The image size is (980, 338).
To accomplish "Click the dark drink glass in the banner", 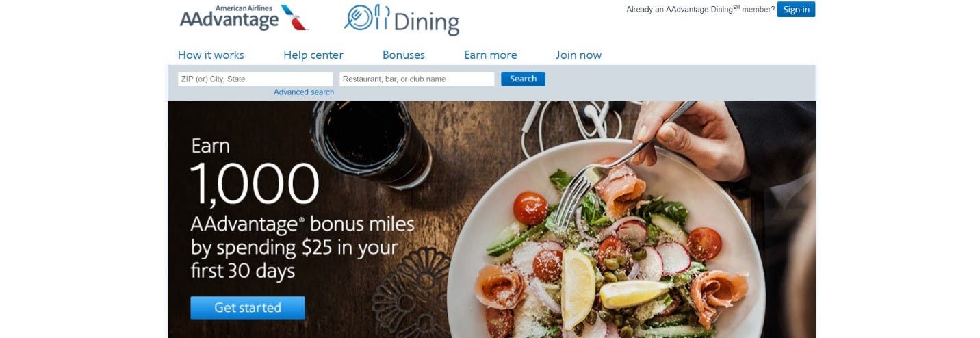I will pyautogui.click(x=370, y=142).
